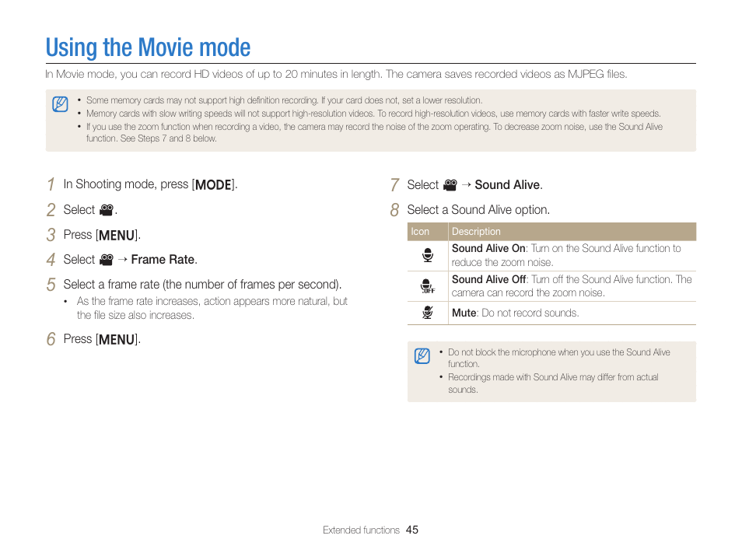Click the Sound Alive On microphone icon
Screen dimensions: 742x560
click(428, 255)
